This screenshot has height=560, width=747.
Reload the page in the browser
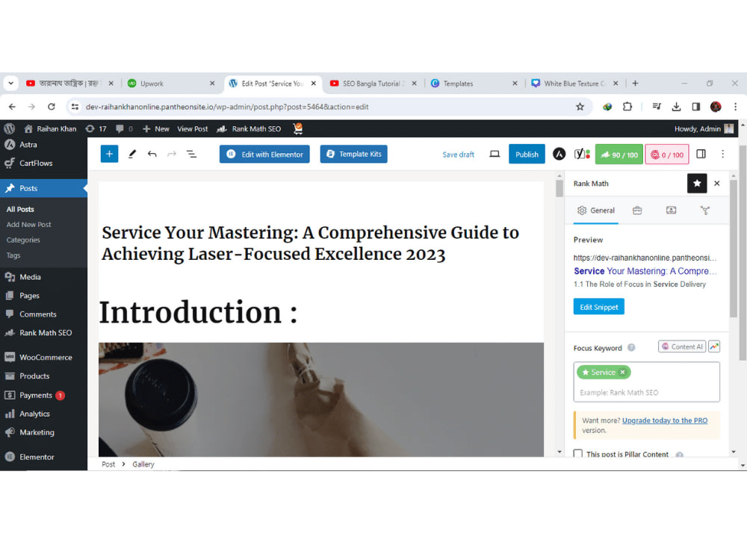[x=52, y=107]
